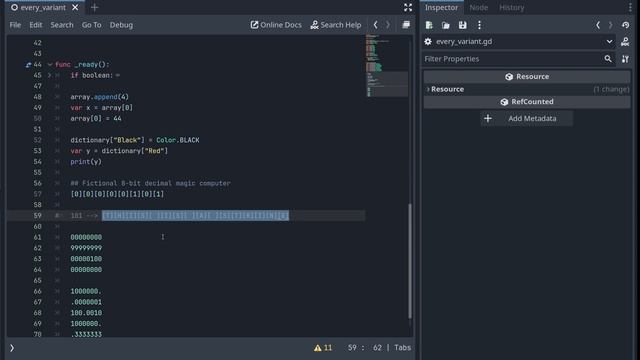Click the Fictional 8-bit comment line

pos(150,183)
